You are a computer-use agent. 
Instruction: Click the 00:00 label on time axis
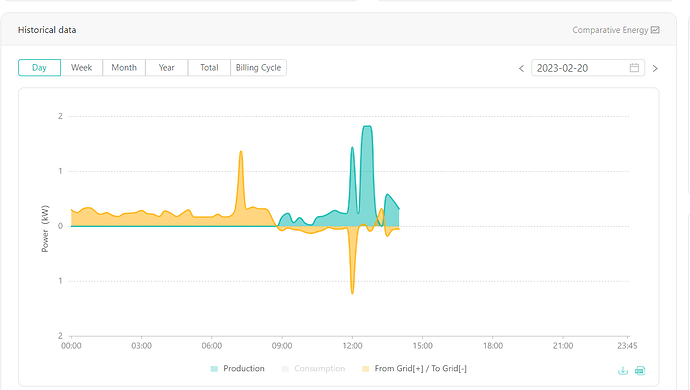(x=71, y=346)
